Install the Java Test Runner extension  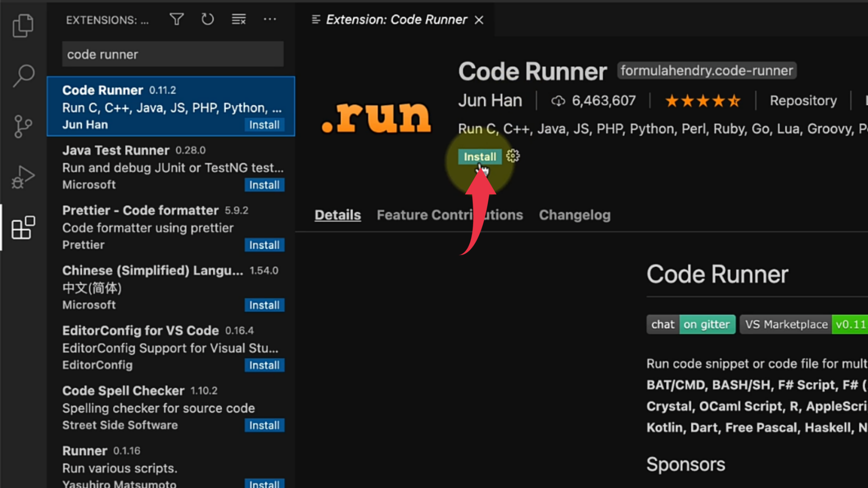click(264, 185)
